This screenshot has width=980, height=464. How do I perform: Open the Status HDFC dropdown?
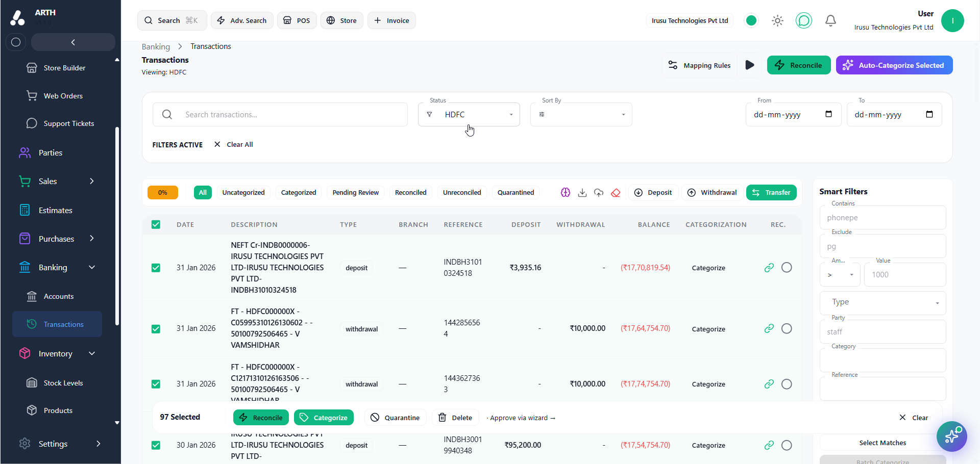[469, 114]
